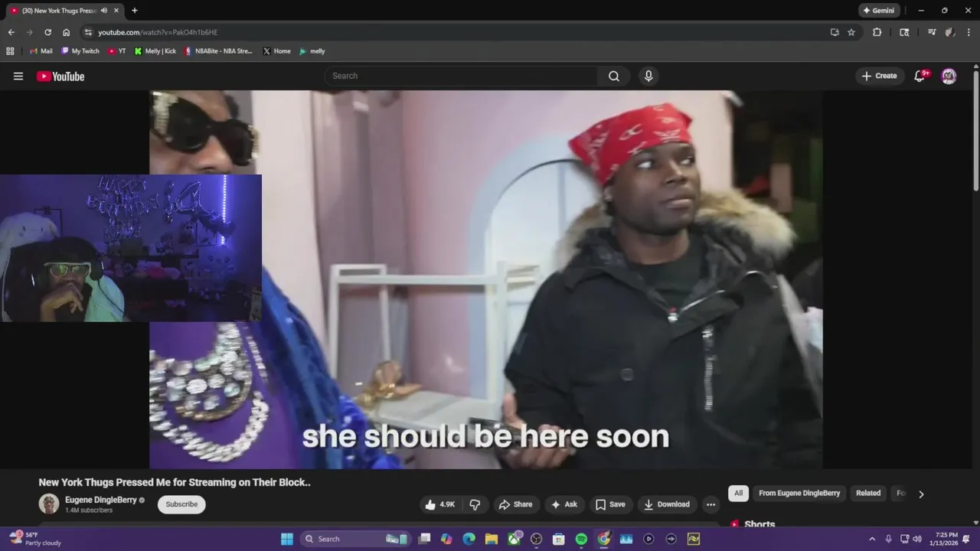Start voice search with the microphone icon
The image size is (980, 551).
click(x=648, y=76)
